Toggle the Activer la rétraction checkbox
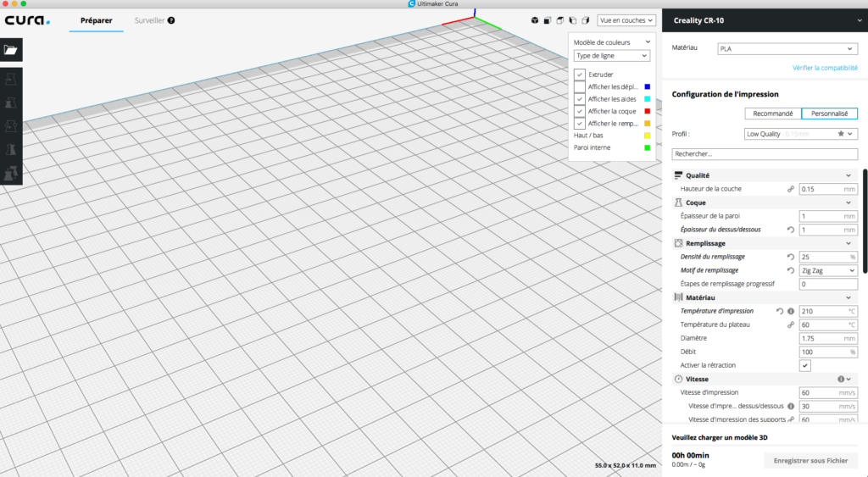The image size is (868, 477). pos(805,365)
